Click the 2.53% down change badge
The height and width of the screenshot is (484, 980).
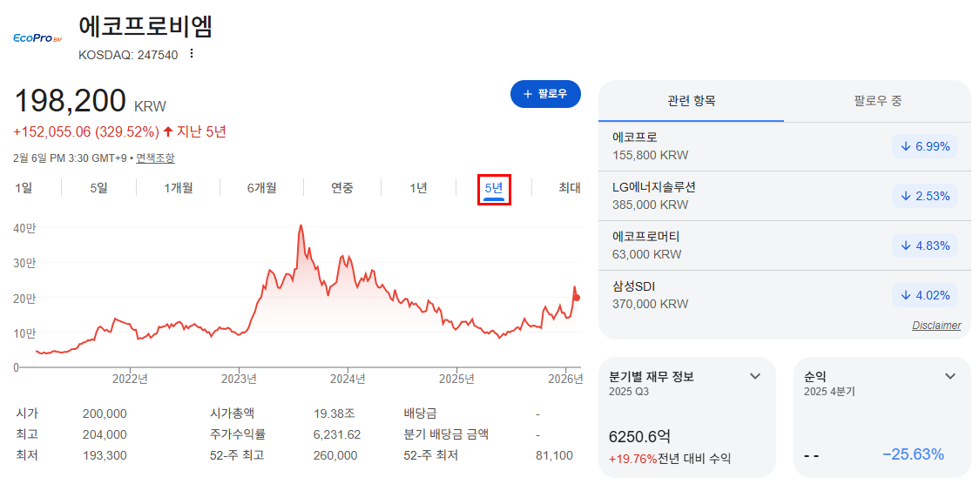pyautogui.click(x=924, y=196)
